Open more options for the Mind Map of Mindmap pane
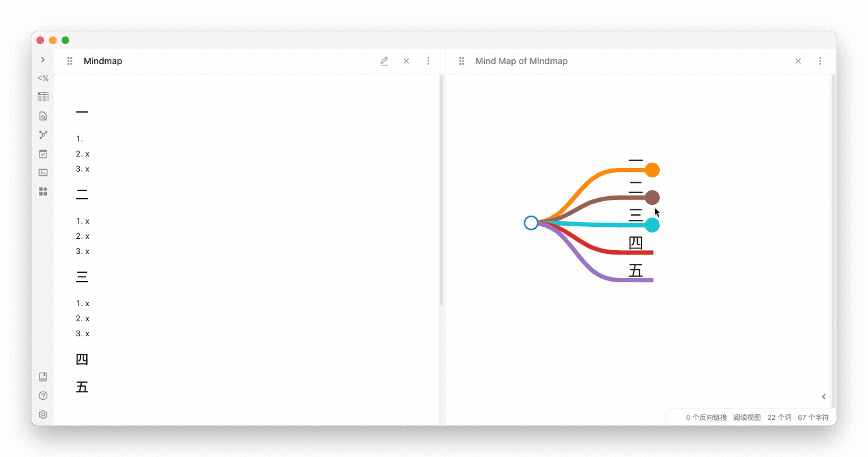Screen dimensions: 868x457 pyautogui.click(x=820, y=61)
